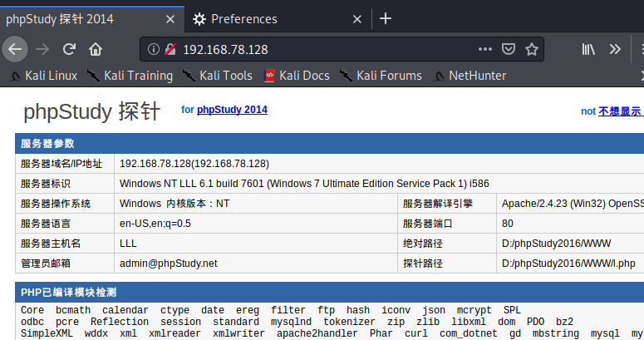Click the SimpleXML module name
644x340 pixels.
47,333
